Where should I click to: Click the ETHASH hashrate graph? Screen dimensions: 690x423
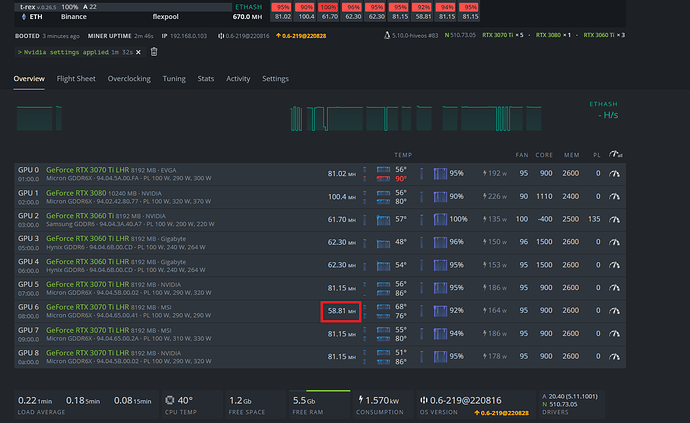pos(279,118)
